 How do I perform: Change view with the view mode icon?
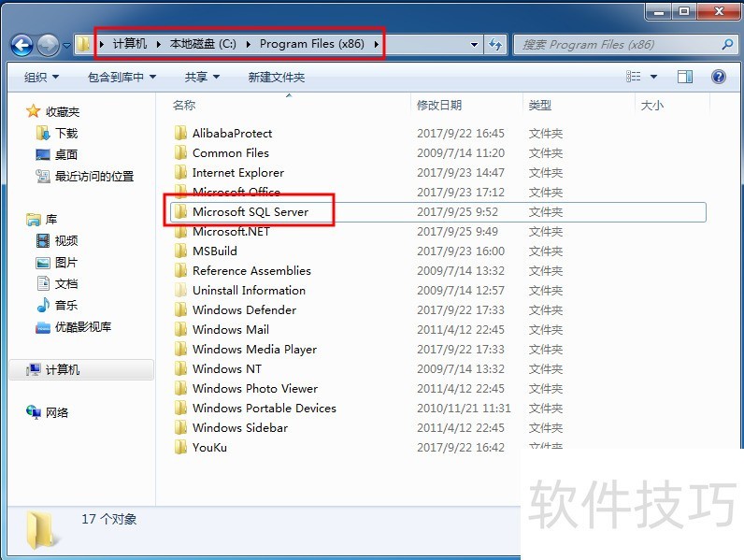(634, 77)
